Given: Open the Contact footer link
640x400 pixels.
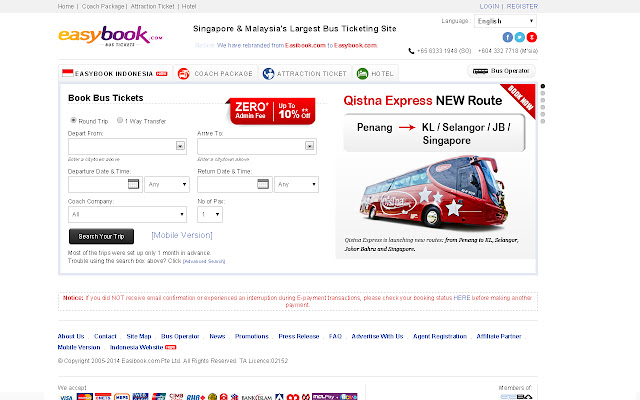Looking at the screenshot, I should point(105,336).
